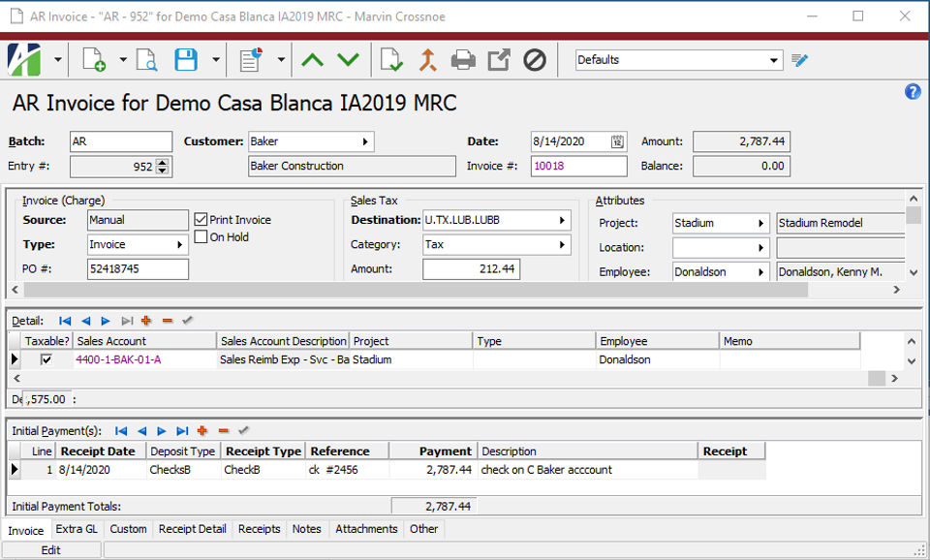Add a new Initial Payment row with plus
The height and width of the screenshot is (560, 930).
[202, 431]
